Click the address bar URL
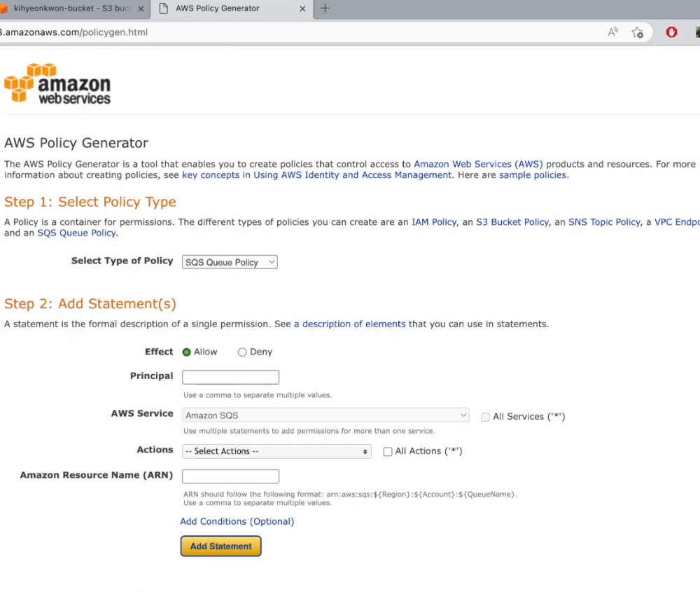 click(x=73, y=32)
